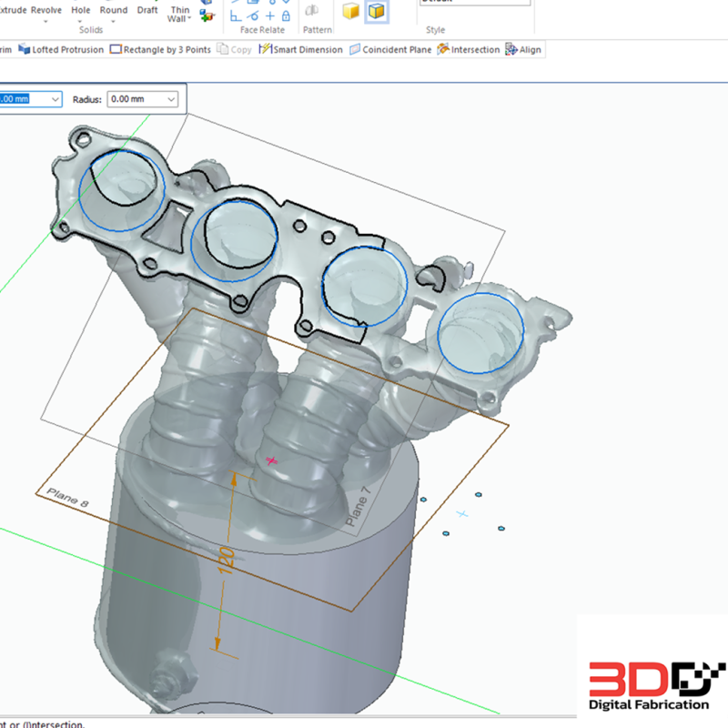Image resolution: width=728 pixels, height=728 pixels.
Task: Click the Pattern icon in ribbon
Action: point(311,11)
